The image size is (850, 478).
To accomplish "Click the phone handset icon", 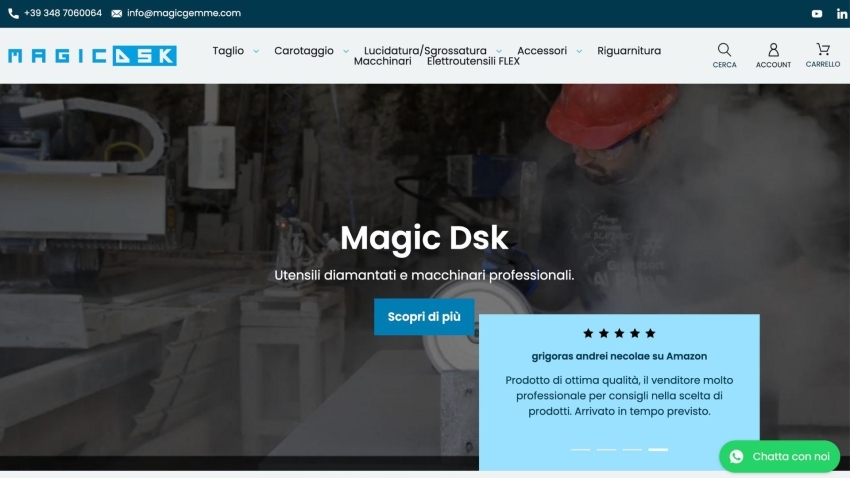I will (13, 14).
